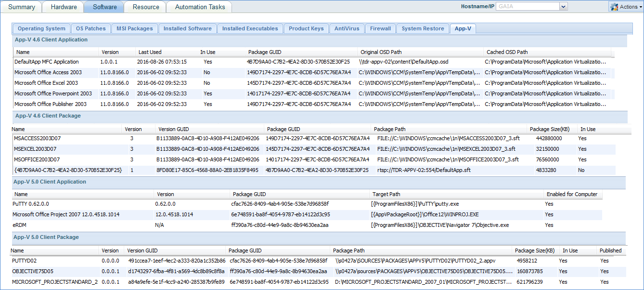The image size is (644, 290).
Task: View the MSI Packages sub-tab
Action: [x=134, y=28]
